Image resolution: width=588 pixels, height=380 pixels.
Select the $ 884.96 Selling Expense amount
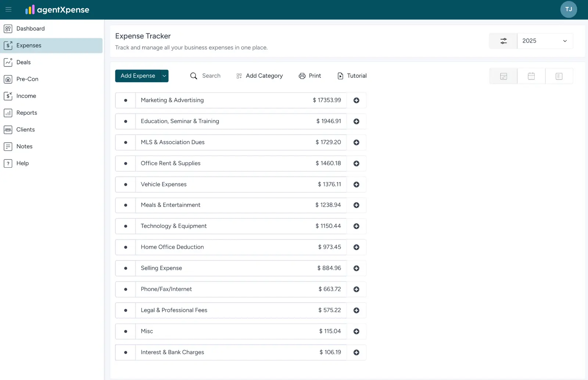329,268
